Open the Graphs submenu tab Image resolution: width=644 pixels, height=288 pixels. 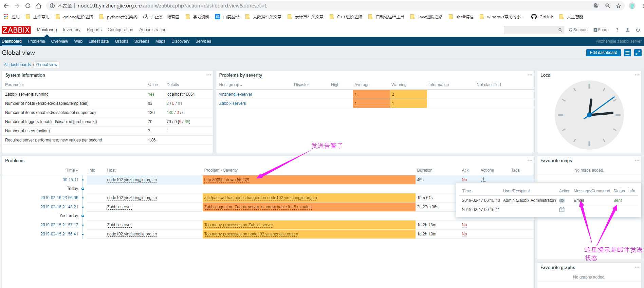coord(122,41)
